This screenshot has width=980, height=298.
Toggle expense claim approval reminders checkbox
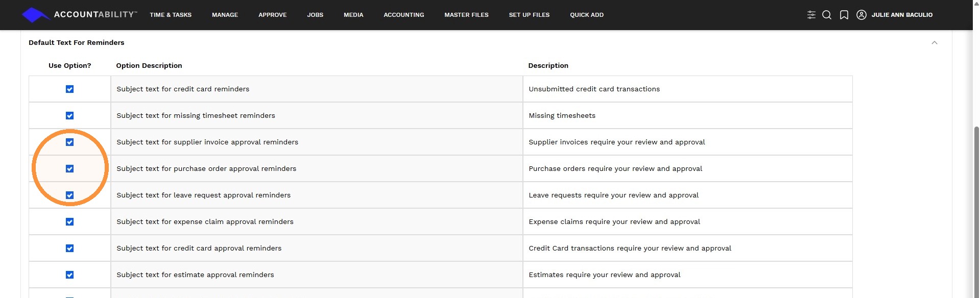(70, 222)
